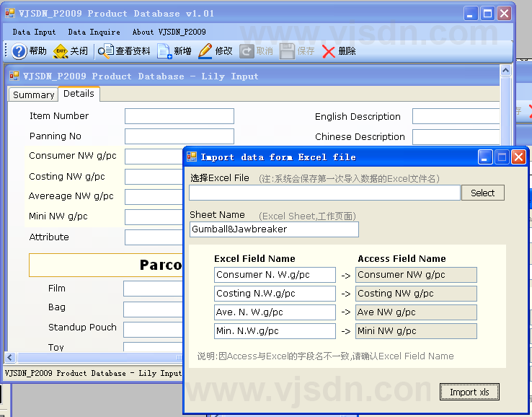Click Excel field Consumer N. W.g/pc box

click(275, 275)
